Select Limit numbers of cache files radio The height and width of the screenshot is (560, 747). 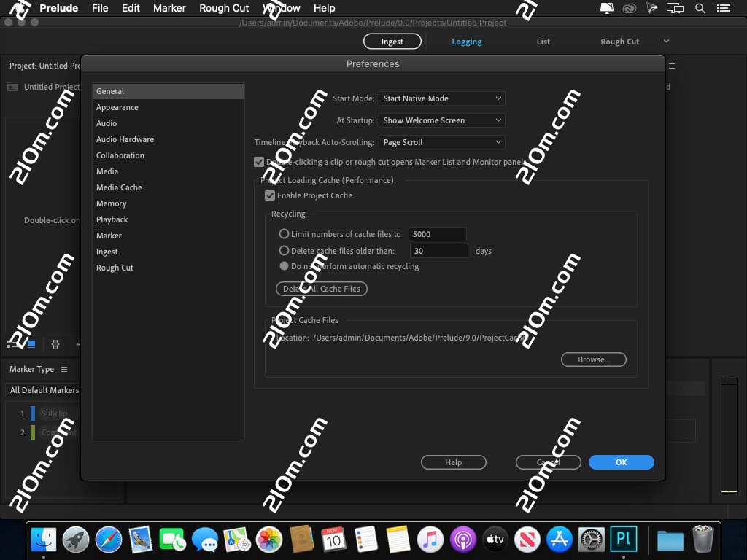pyautogui.click(x=284, y=234)
